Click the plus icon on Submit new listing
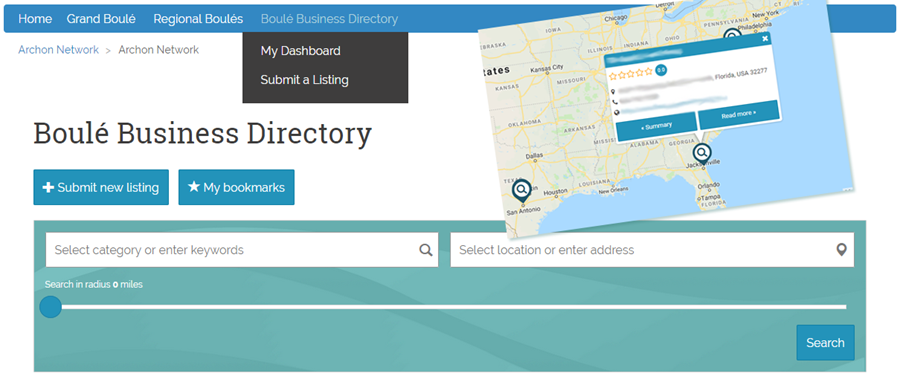Image resolution: width=900 pixels, height=379 pixels. click(49, 187)
